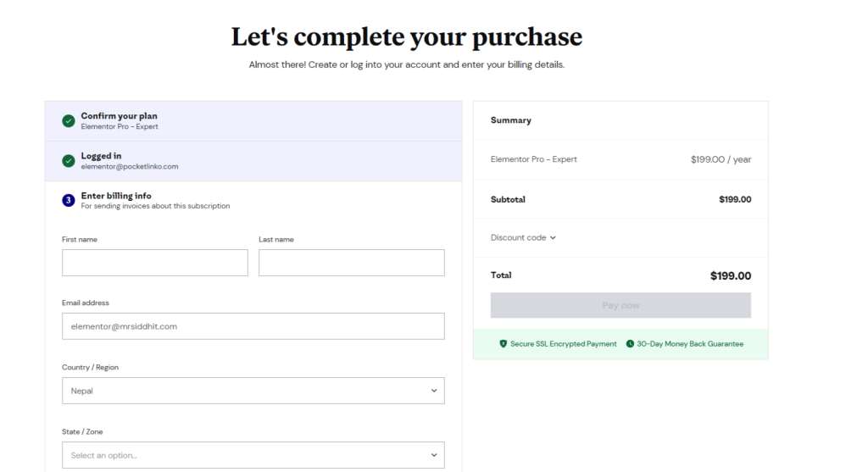Image resolution: width=868 pixels, height=472 pixels.
Task: Click the Total amount $199.00 in bold
Action: click(x=731, y=275)
